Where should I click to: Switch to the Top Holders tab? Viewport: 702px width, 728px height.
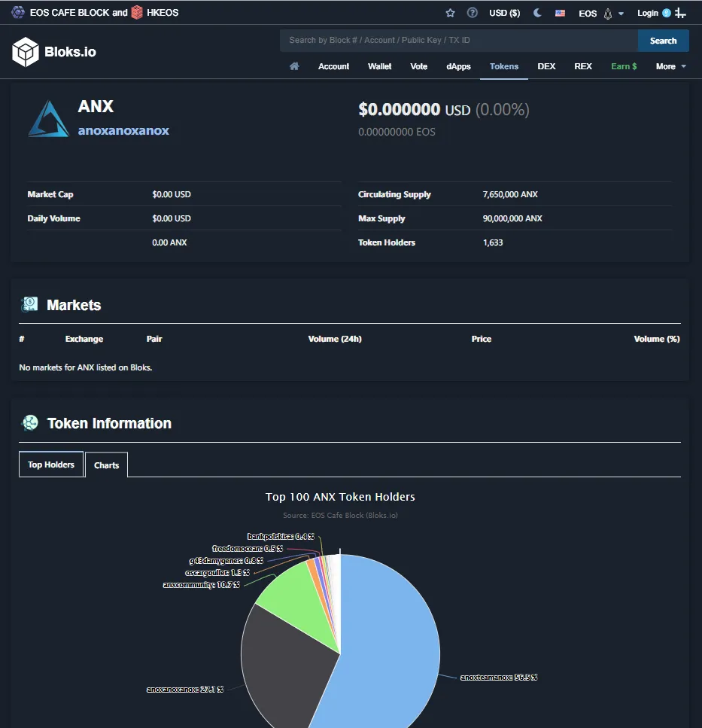coord(51,465)
